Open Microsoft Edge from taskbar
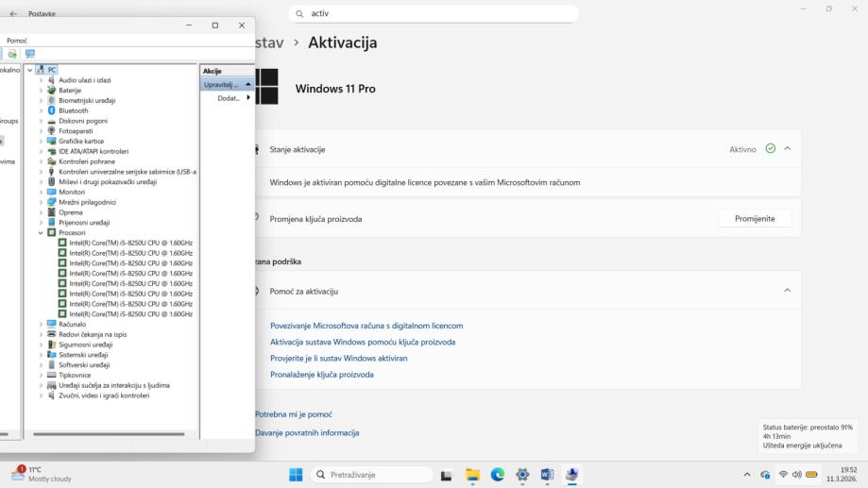868x488 pixels. point(497,475)
